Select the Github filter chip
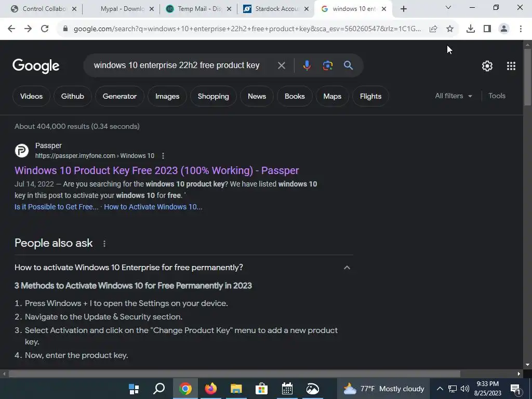Screen dimensions: 532x399 point(72,96)
